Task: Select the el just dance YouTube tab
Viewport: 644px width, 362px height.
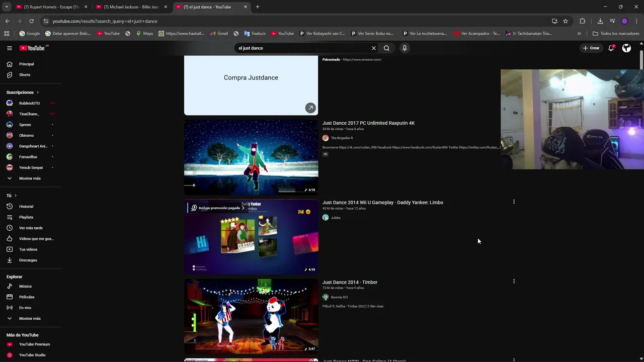Action: click(211, 7)
